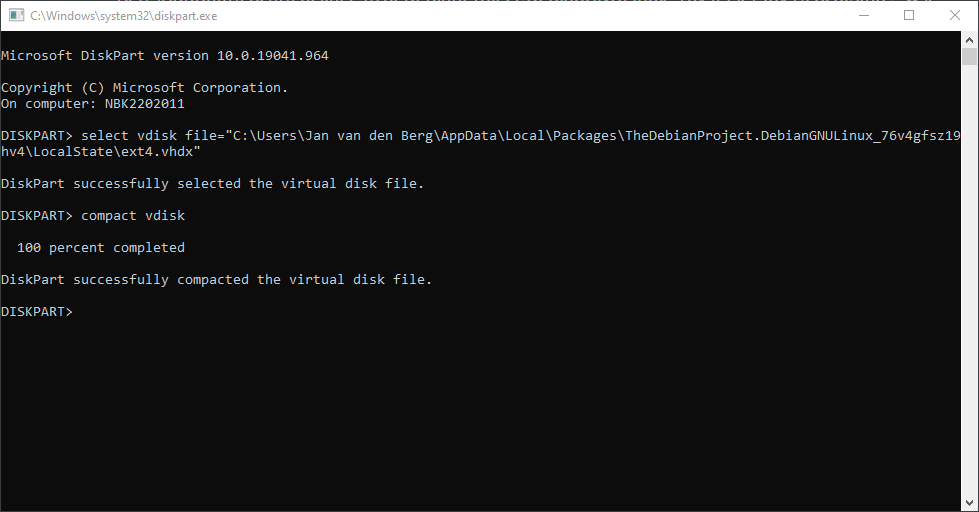This screenshot has width=979, height=512.
Task: Click the scrollbar up arrow
Action: coord(969,39)
